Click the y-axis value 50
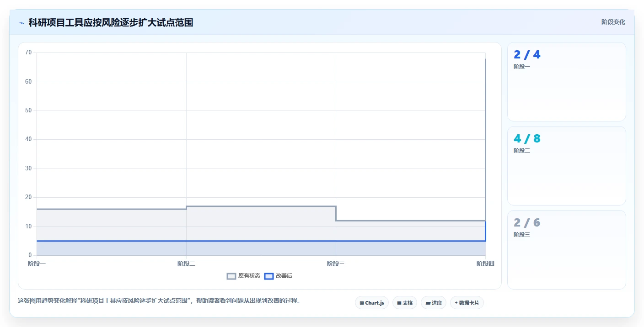The height and width of the screenshot is (327, 644). [x=28, y=111]
